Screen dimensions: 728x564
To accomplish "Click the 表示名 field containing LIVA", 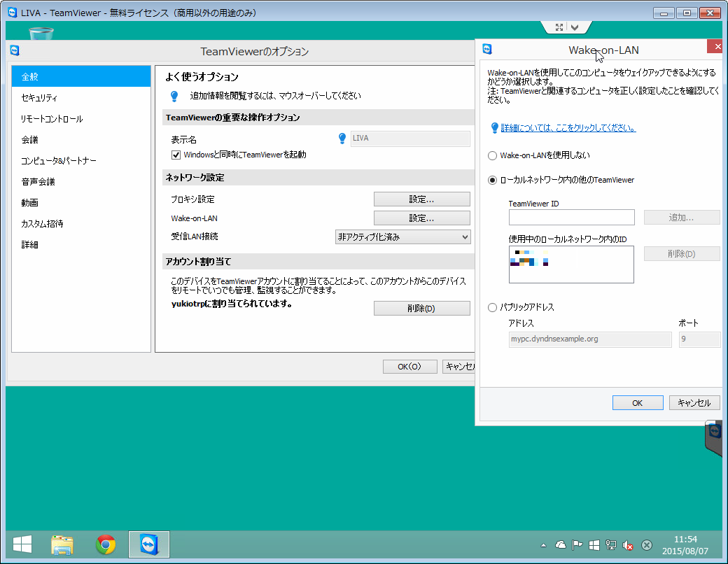I will [410, 139].
